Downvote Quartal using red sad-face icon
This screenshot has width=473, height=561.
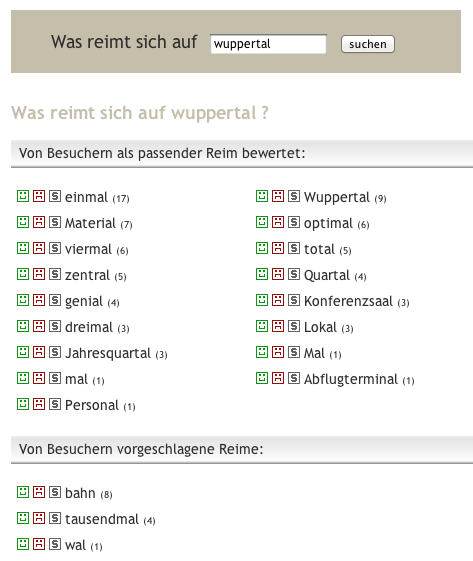coord(278,274)
